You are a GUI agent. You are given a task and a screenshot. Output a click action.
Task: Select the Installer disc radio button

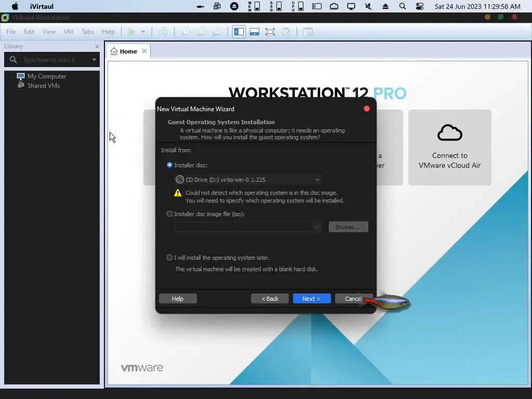[x=170, y=165]
